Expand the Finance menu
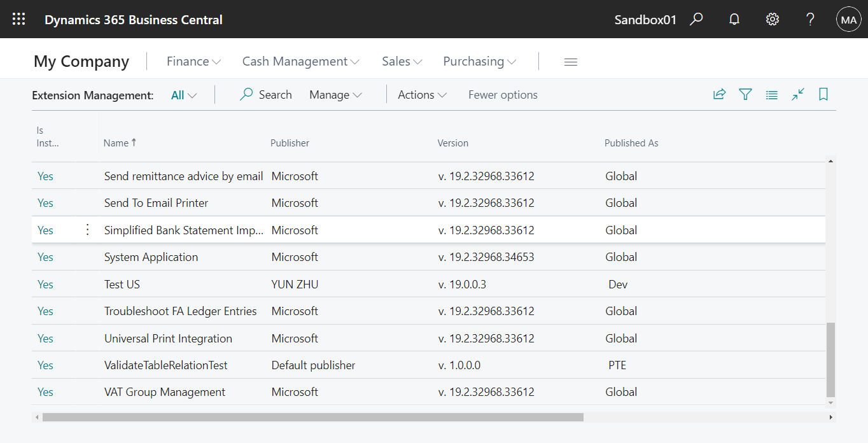Screen dimensions: 868x443 pos(193,61)
